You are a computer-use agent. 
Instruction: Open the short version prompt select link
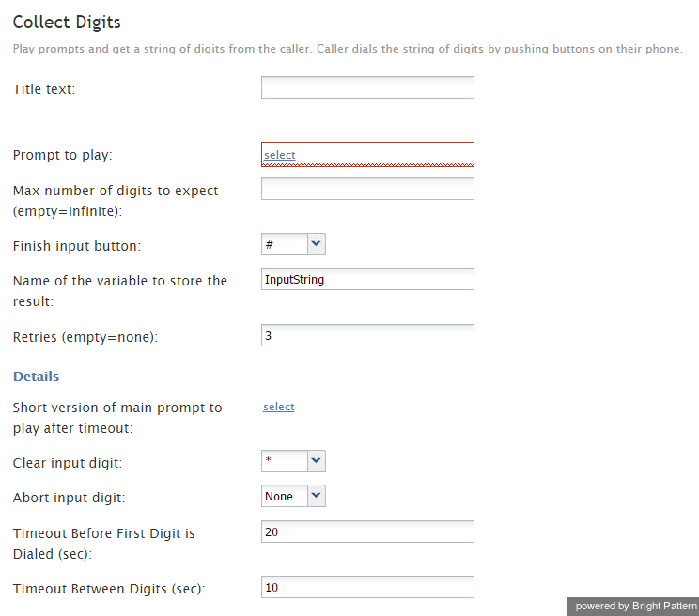(279, 407)
